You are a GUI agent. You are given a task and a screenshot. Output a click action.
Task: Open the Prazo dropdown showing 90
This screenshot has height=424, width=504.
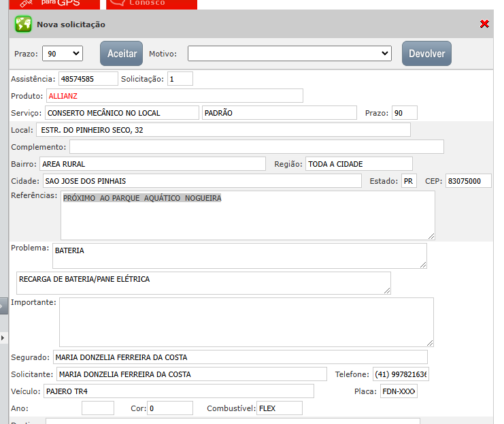(x=63, y=53)
